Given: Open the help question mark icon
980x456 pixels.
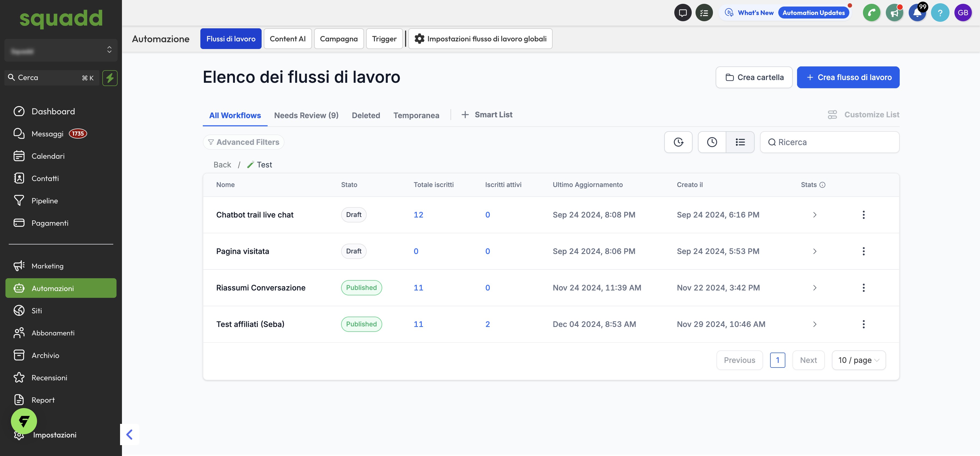Looking at the screenshot, I should [x=940, y=13].
